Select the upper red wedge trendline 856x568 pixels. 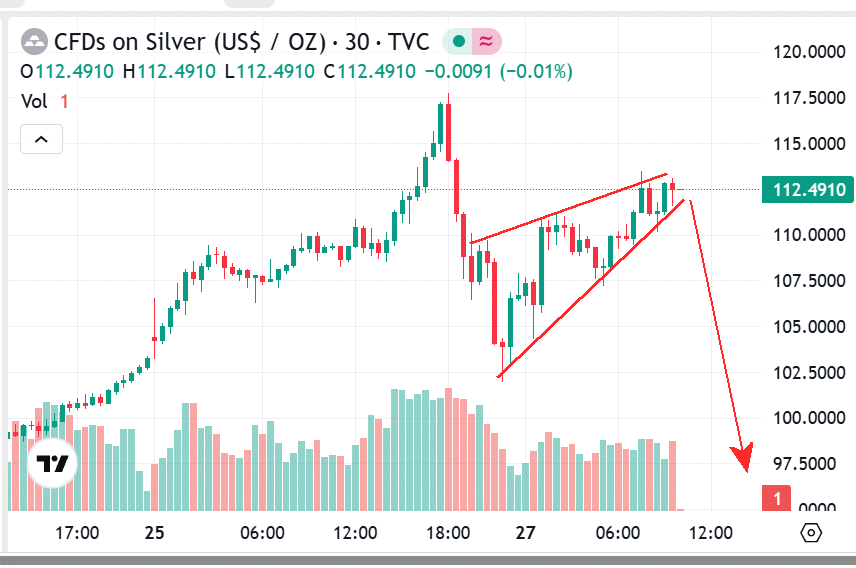(x=567, y=210)
